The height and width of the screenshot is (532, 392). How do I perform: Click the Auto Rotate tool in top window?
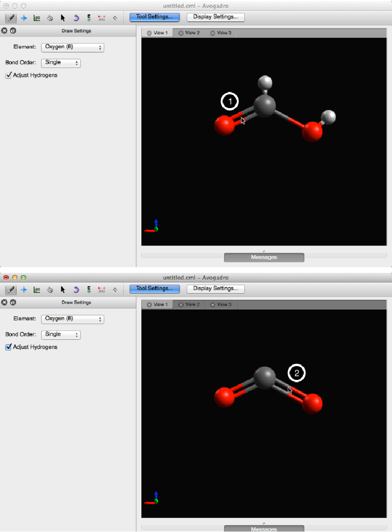(x=76, y=18)
